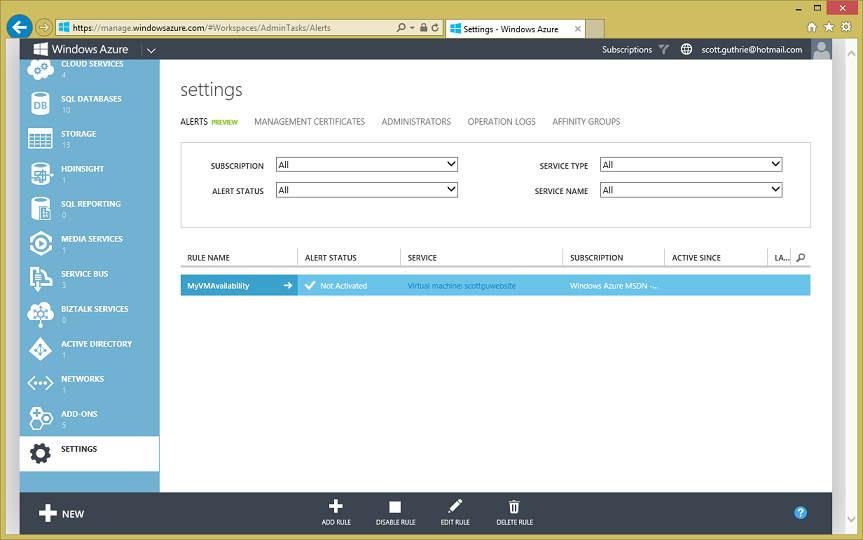Screen dimensions: 863x540
Task: Sort by Service column header
Action: coord(422,258)
